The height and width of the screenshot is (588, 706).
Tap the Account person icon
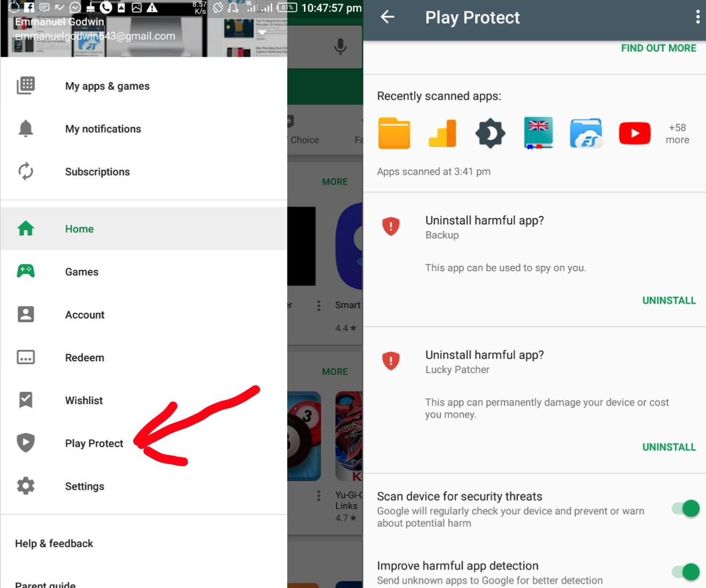point(26,314)
